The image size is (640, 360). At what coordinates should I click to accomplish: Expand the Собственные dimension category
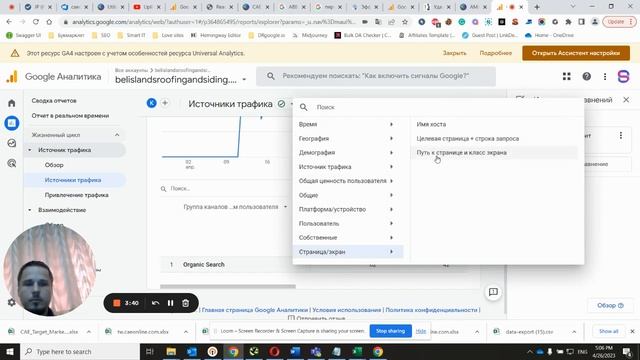point(348,238)
